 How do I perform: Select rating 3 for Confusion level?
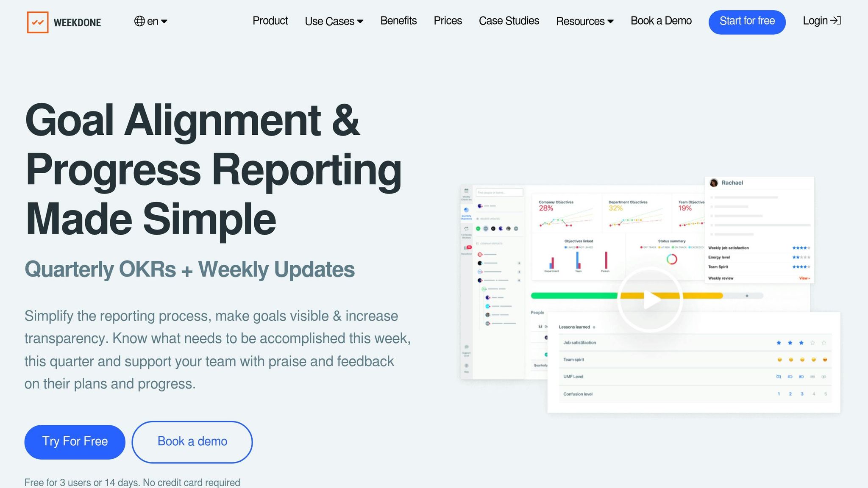(802, 394)
